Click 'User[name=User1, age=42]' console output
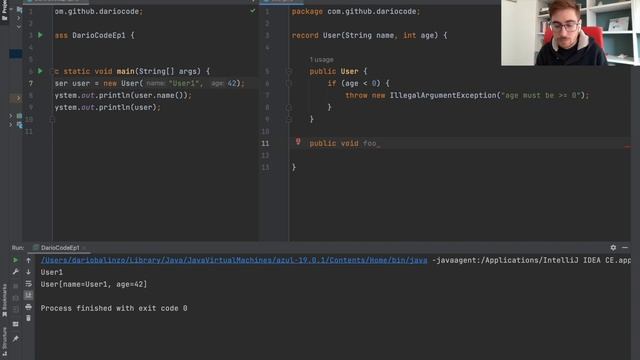Image resolution: width=640 pixels, height=360 pixels. (x=93, y=284)
